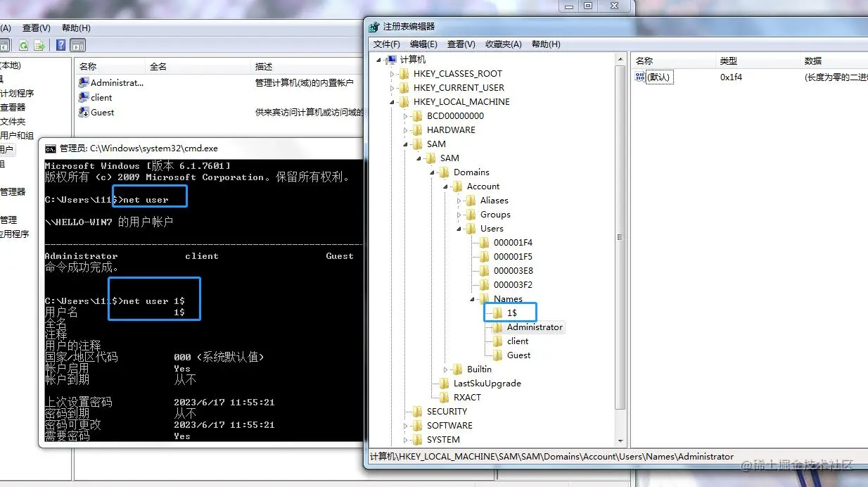Click the registry status bar path text

(x=551, y=456)
